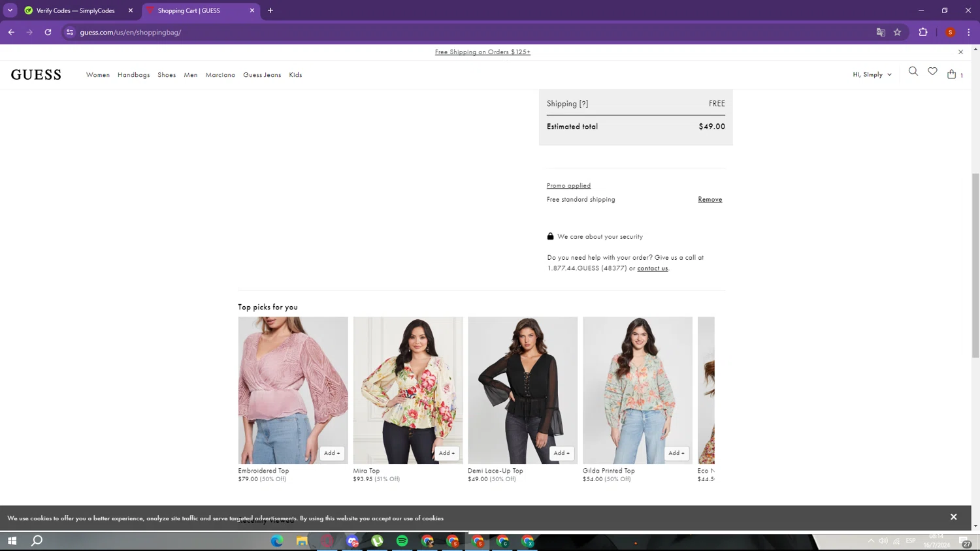980x551 pixels.
Task: Open the Demi Lace-Up Top product image
Action: tap(523, 390)
